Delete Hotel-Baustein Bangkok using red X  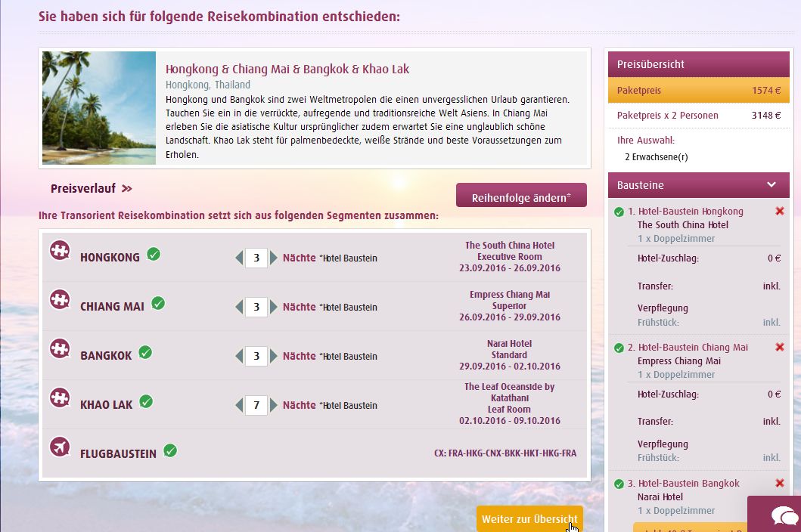(x=780, y=484)
